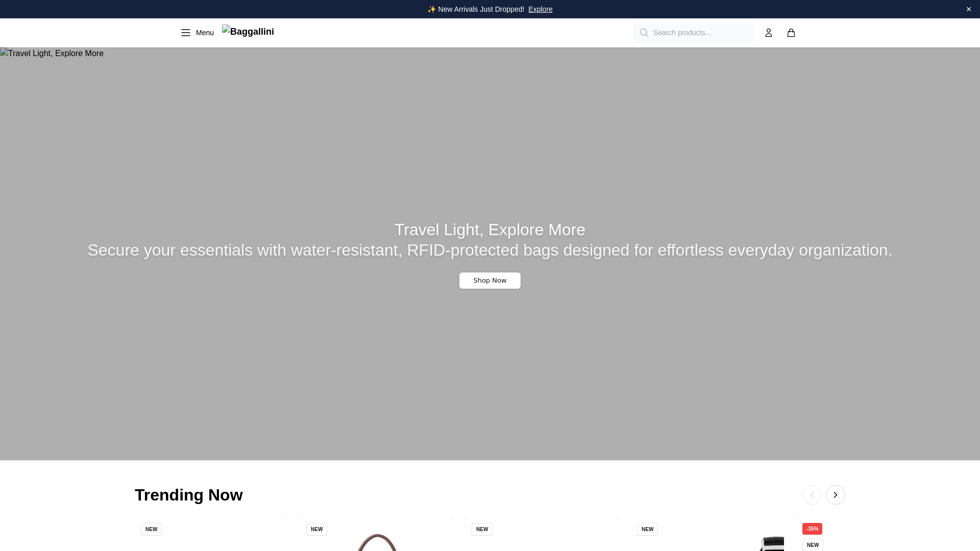Click the Explore link in banner
980x551 pixels.
(540, 9)
